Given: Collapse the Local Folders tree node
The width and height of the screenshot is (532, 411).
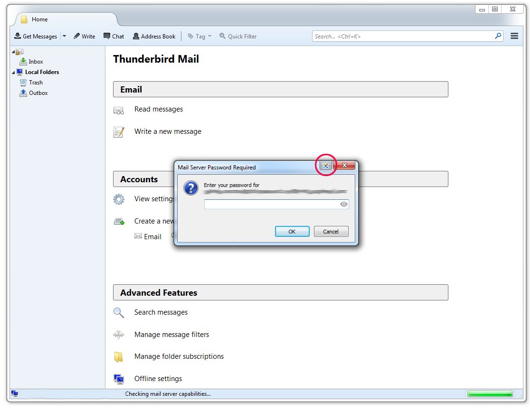Looking at the screenshot, I should [x=14, y=73].
